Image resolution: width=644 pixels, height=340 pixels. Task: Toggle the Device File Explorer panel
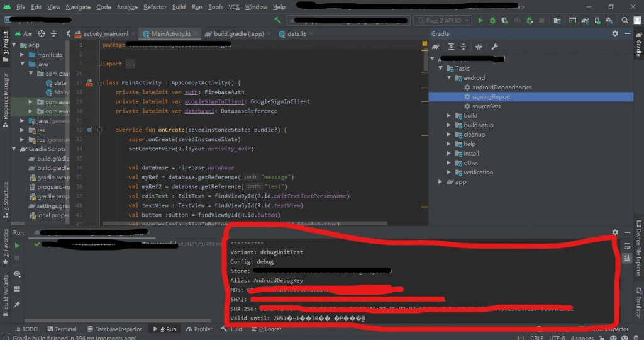[x=639, y=248]
